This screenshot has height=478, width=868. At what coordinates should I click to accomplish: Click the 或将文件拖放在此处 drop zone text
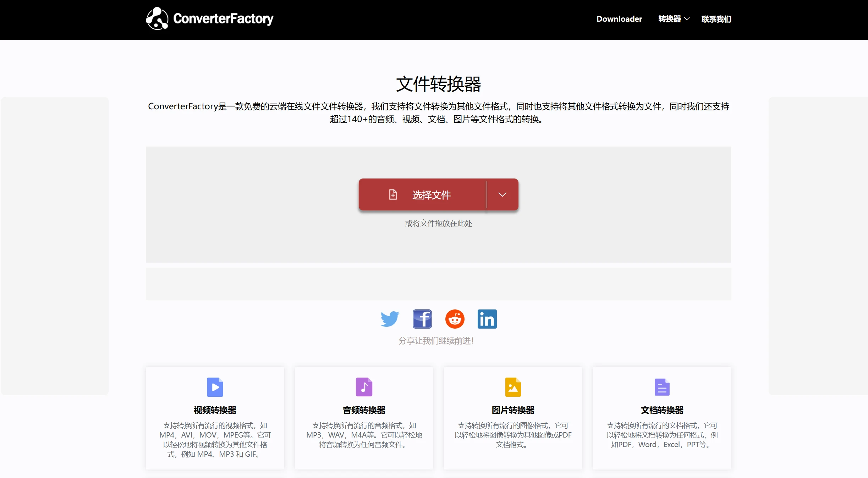point(439,223)
